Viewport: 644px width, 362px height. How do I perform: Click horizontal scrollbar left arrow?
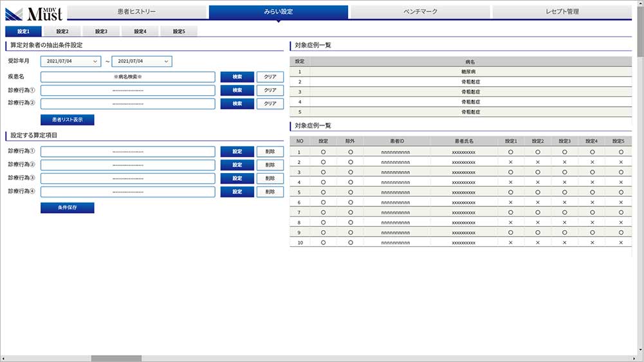coord(3,359)
